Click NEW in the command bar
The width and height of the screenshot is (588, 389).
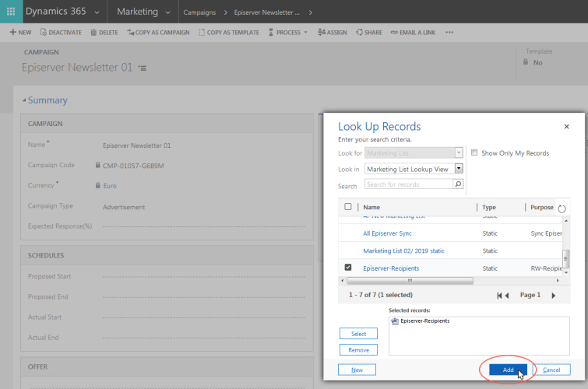tap(20, 32)
